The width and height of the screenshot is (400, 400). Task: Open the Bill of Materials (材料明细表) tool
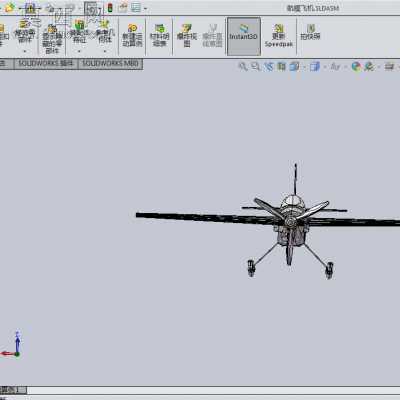coord(159,35)
